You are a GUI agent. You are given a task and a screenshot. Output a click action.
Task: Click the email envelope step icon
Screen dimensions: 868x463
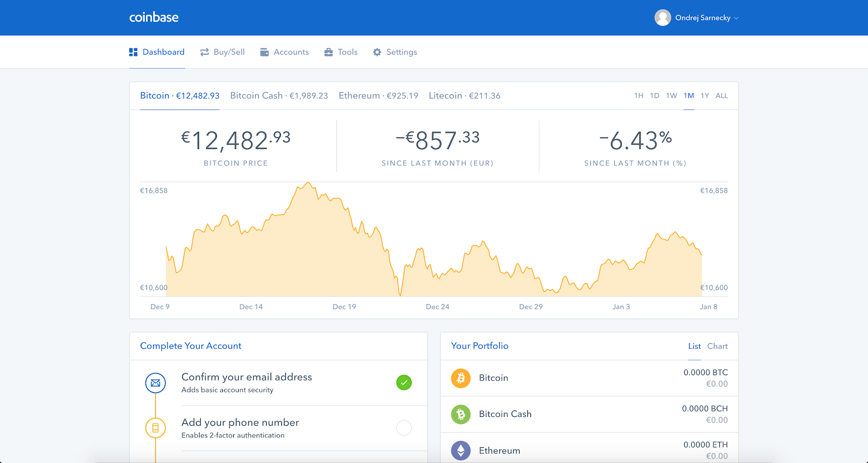pos(155,383)
